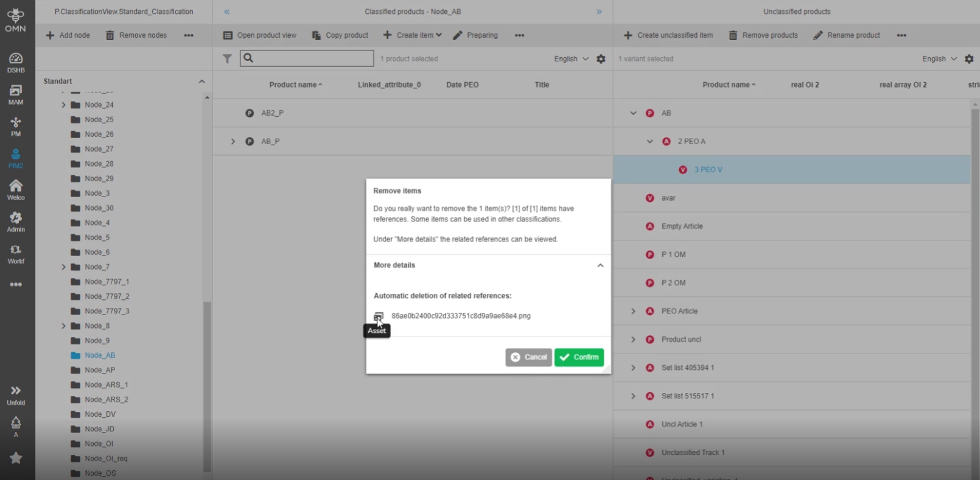980x480 pixels.
Task: Collapse the More details section
Action: click(x=600, y=265)
